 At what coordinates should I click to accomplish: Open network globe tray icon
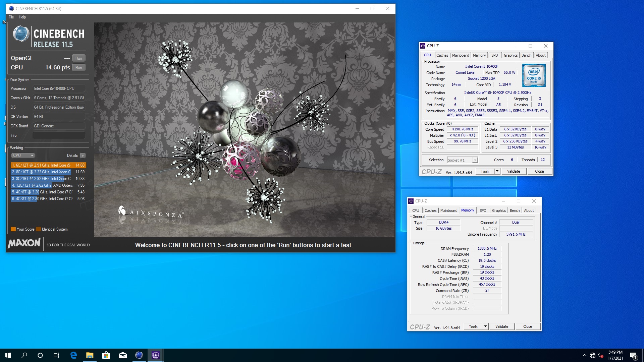pyautogui.click(x=593, y=355)
